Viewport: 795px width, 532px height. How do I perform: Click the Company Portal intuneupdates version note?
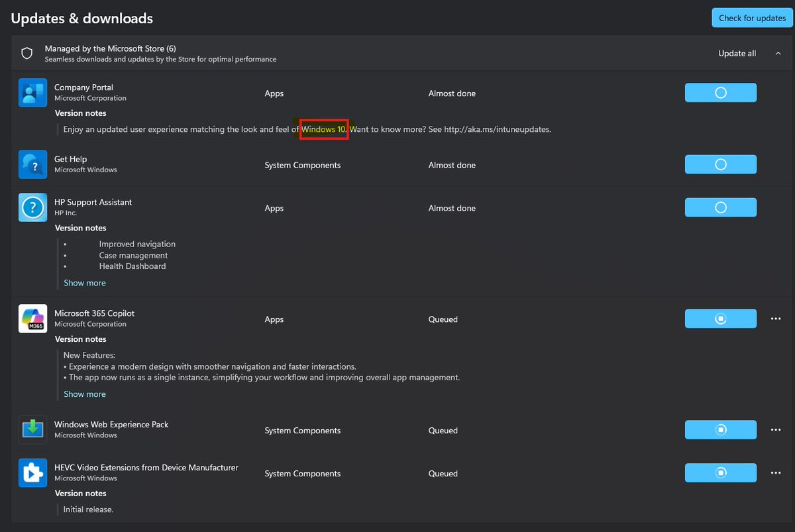307,129
